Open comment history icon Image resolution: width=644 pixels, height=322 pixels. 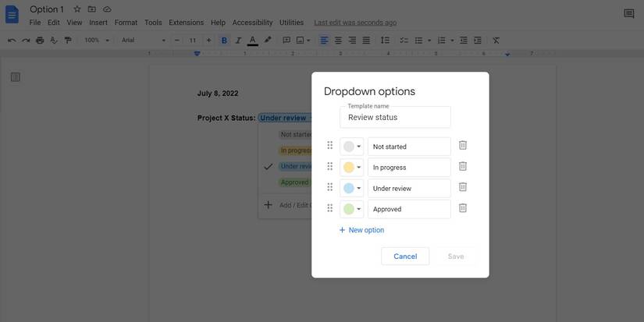[629, 13]
